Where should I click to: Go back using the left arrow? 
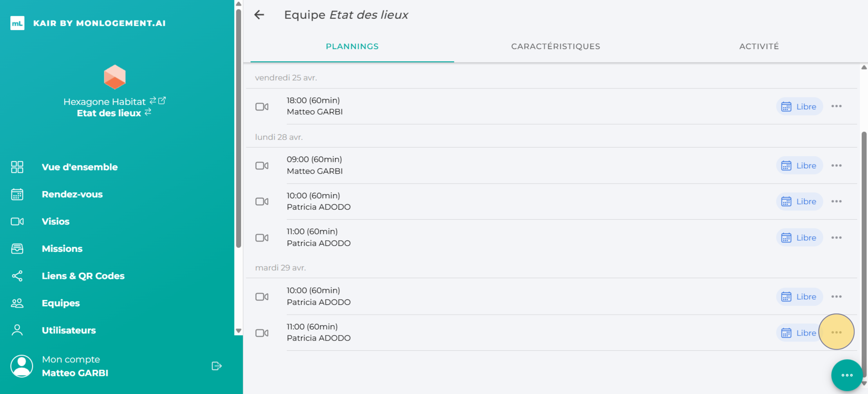point(259,15)
